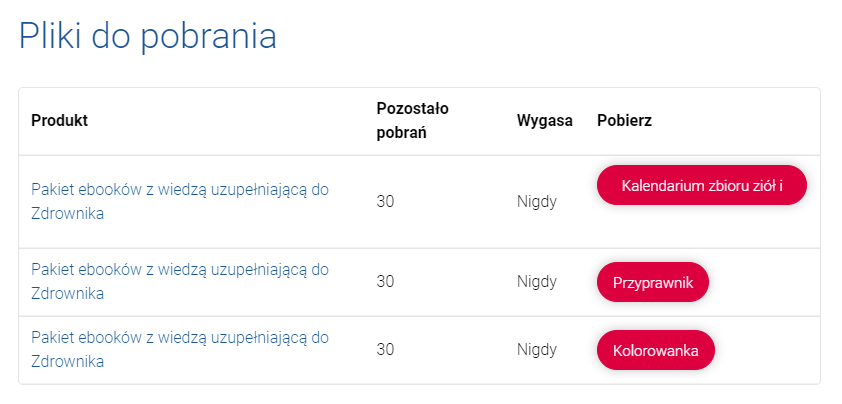Select remaining downloads 30 in Kolorowanka row
Viewport: 842px width, 404px height.
385,349
